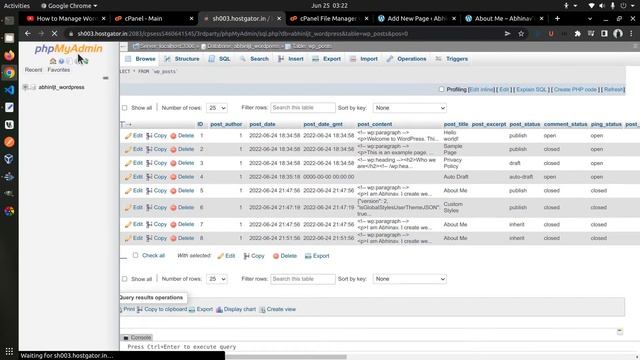Switch to cPanel File Manager browser tab
Viewport: 640px width, 360px height.
[x=328, y=19]
